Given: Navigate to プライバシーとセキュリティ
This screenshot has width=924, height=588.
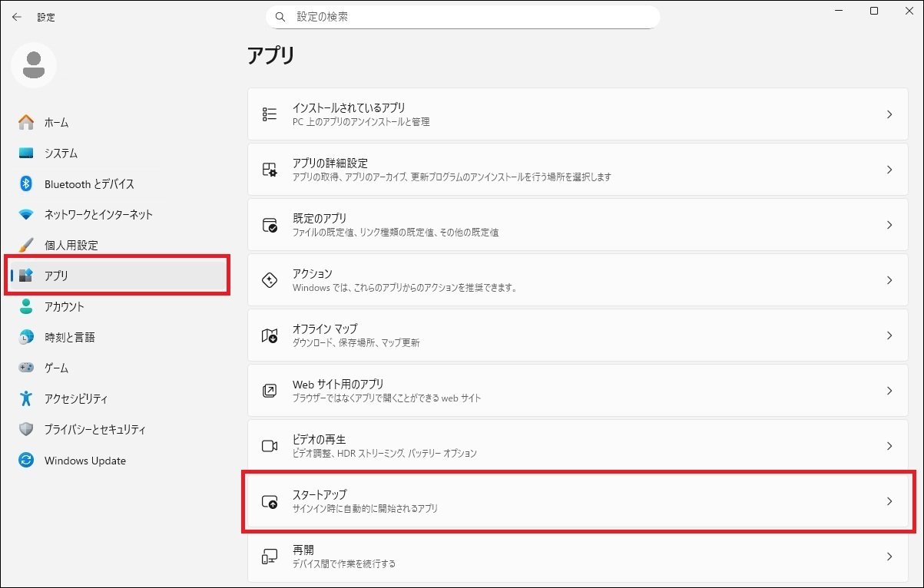Looking at the screenshot, I should pyautogui.click(x=94, y=430).
